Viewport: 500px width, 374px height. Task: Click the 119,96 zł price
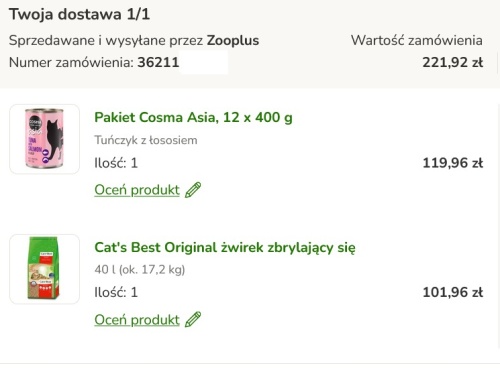pos(453,163)
